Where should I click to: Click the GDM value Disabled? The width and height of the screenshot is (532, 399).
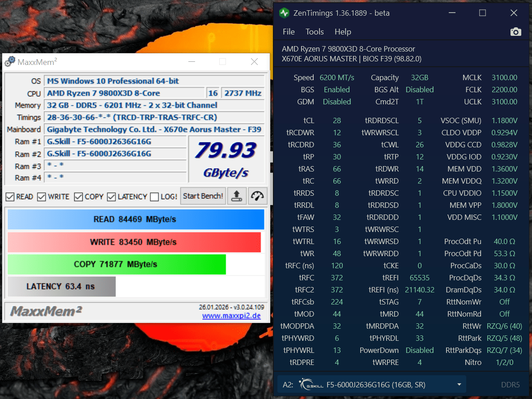[336, 102]
